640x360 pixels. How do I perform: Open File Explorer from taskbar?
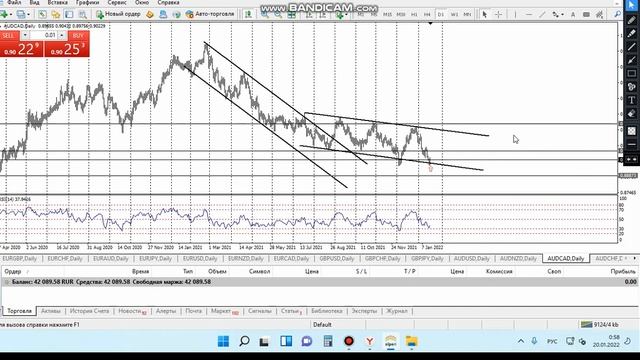[411, 341]
